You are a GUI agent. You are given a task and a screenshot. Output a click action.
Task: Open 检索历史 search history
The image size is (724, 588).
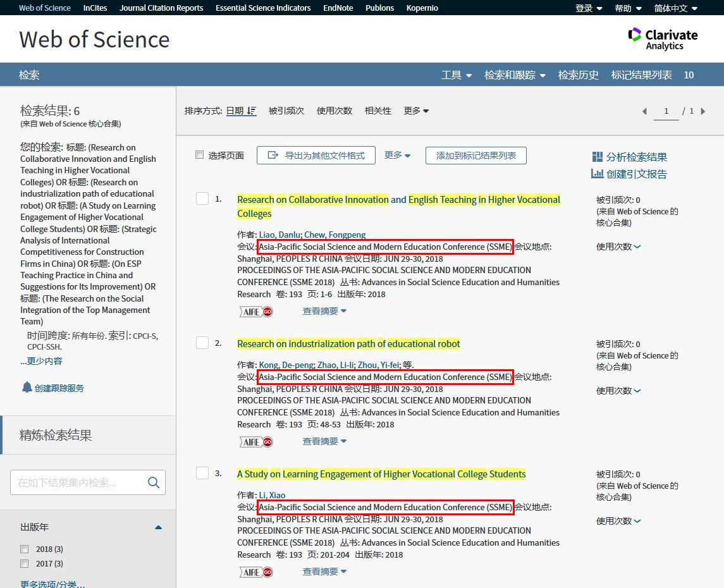pos(578,75)
